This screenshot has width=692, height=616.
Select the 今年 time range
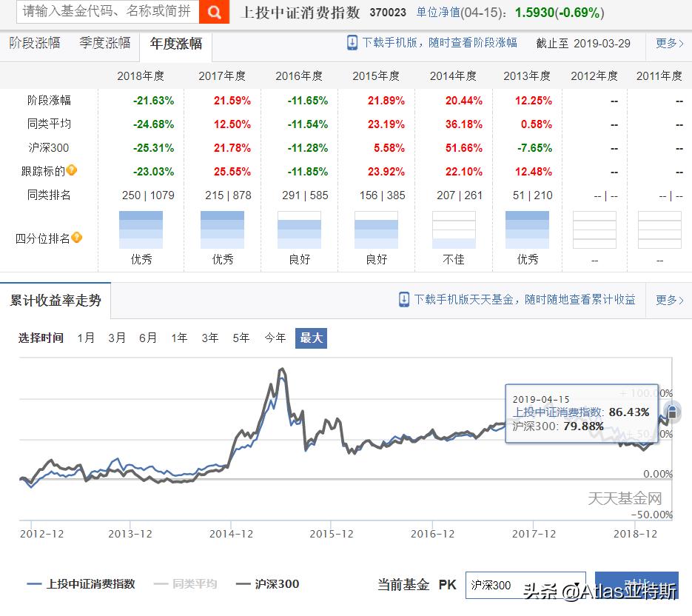point(275,337)
